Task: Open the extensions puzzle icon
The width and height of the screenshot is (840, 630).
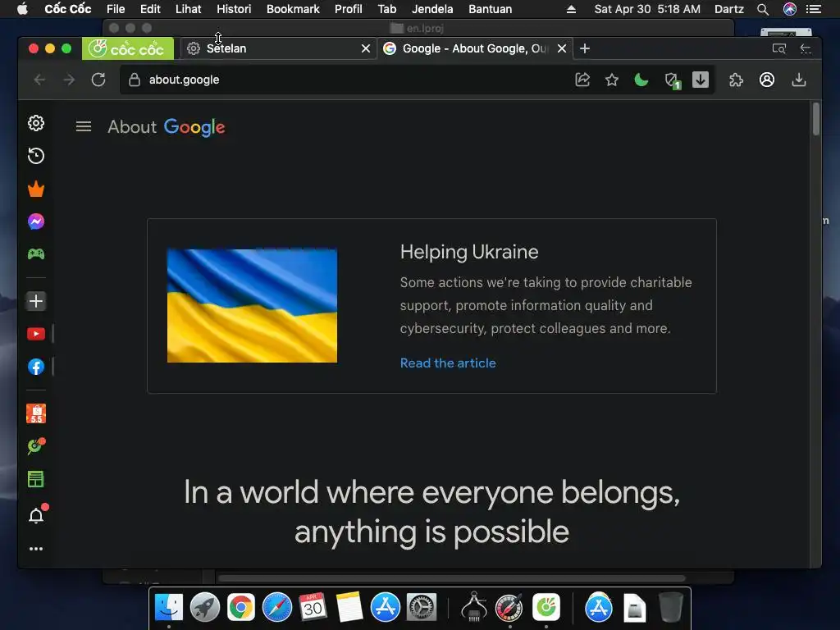Action: (x=736, y=80)
